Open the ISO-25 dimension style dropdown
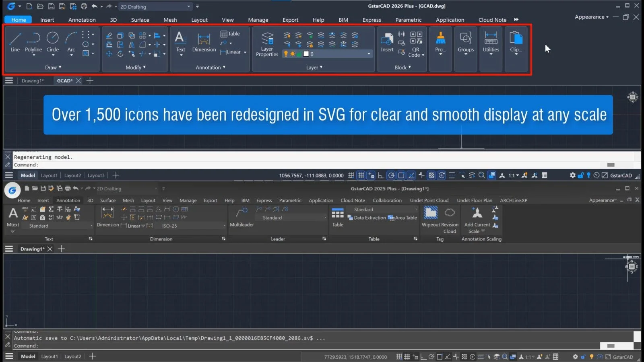This screenshot has height=362, width=644. click(x=193, y=226)
